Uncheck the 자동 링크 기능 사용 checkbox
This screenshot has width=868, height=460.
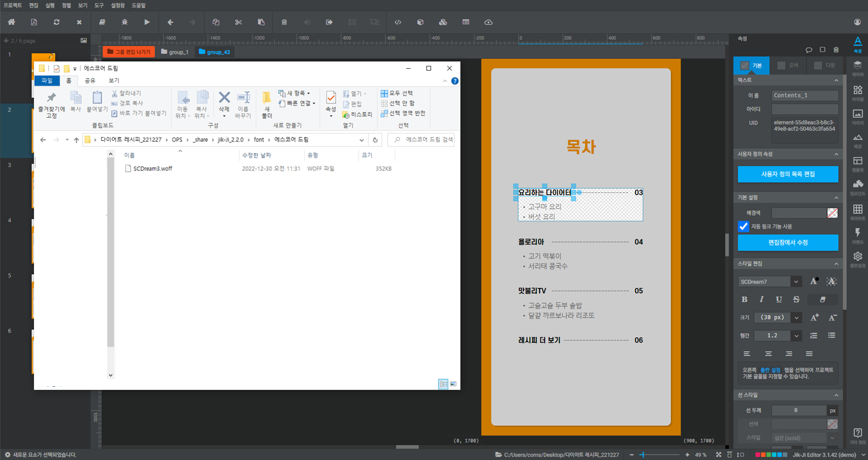(743, 226)
